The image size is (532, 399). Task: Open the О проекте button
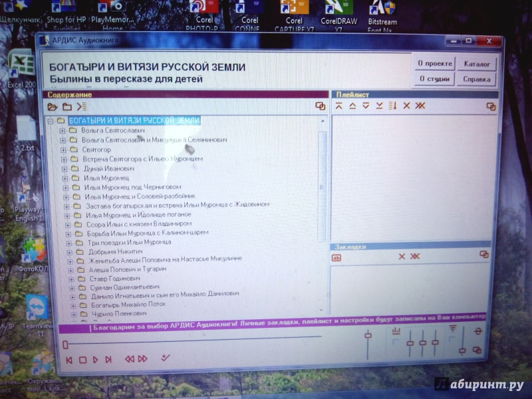point(435,63)
